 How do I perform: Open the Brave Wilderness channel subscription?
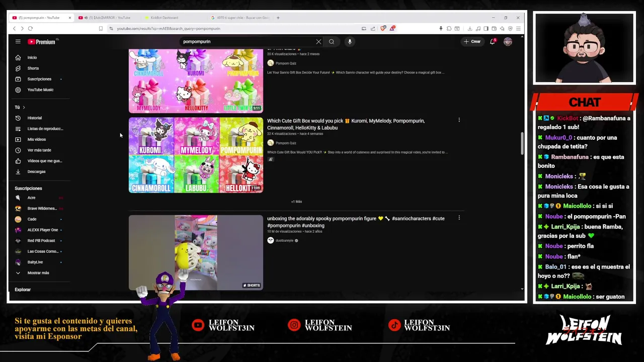click(42, 208)
